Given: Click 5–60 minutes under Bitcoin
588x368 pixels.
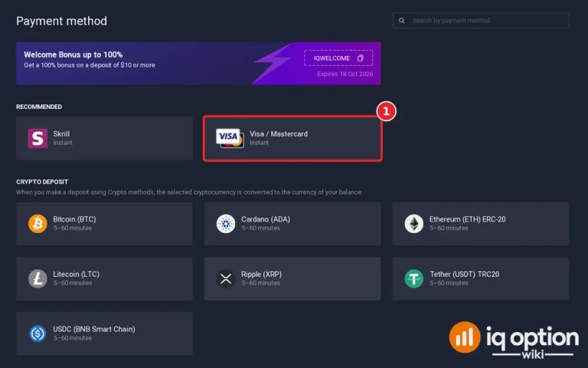Looking at the screenshot, I should tap(73, 228).
